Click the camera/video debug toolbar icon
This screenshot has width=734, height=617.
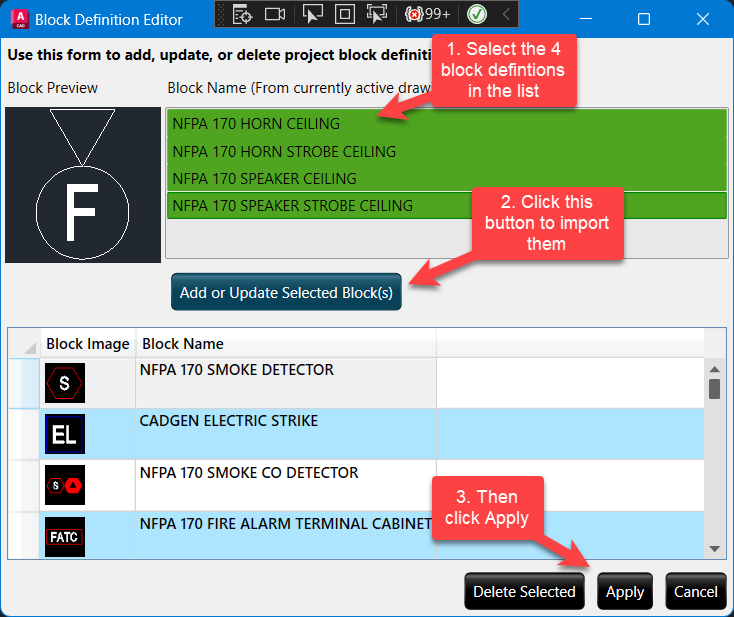click(275, 15)
